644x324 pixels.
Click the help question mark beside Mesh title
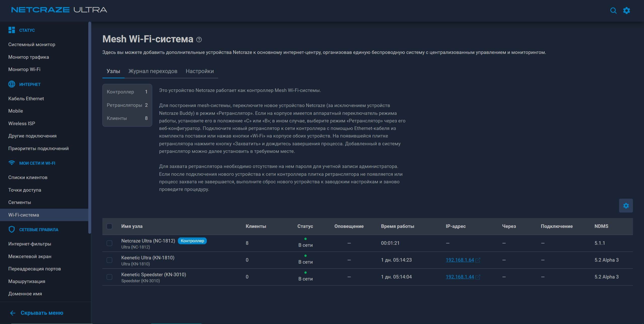199,40
